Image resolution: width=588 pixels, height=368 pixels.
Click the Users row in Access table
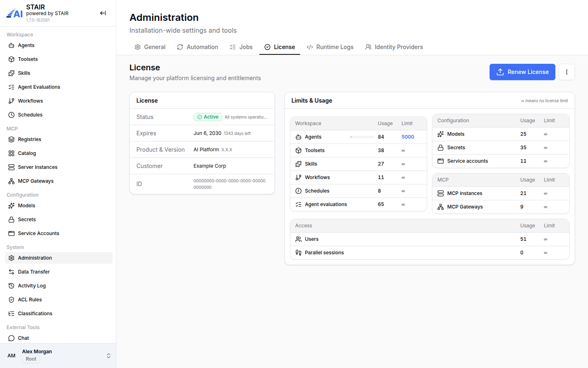(x=430, y=239)
